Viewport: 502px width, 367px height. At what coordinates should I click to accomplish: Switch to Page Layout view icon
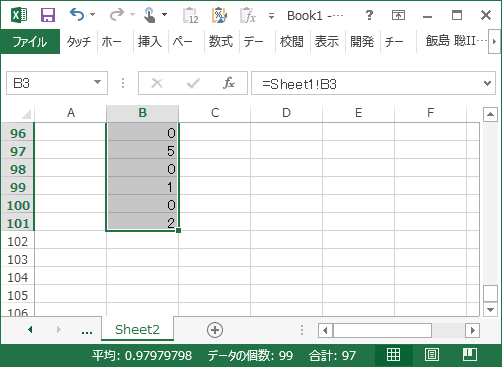[x=432, y=355]
